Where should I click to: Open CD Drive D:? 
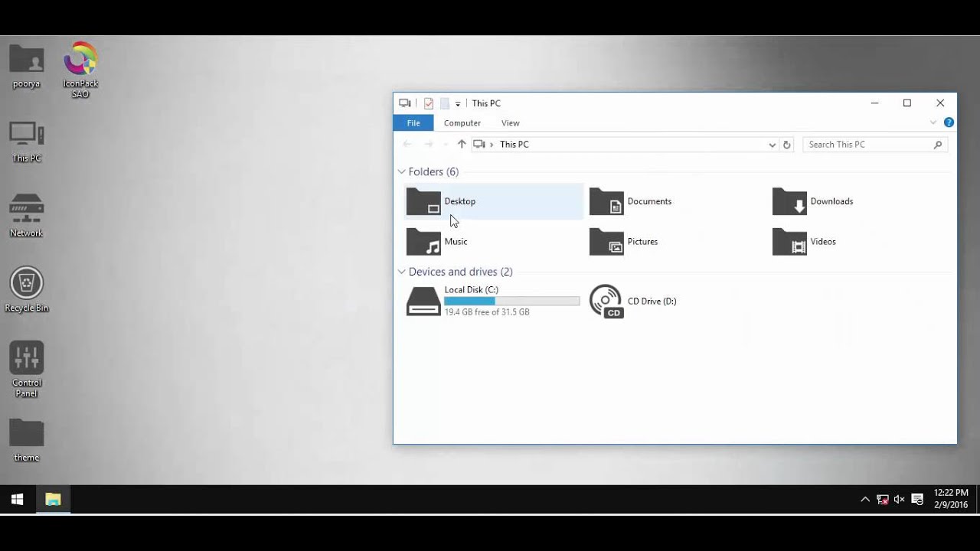coord(652,301)
